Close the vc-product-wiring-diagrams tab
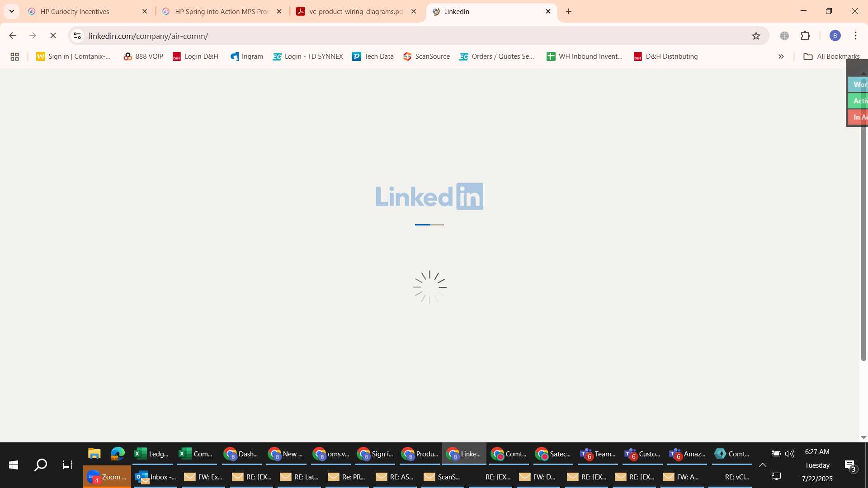Viewport: 868px width, 488px height. coord(414,12)
